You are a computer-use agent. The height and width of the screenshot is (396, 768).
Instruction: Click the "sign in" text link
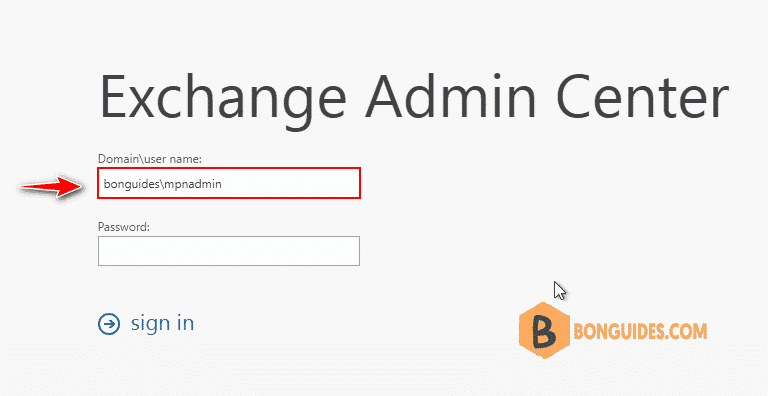coord(162,323)
